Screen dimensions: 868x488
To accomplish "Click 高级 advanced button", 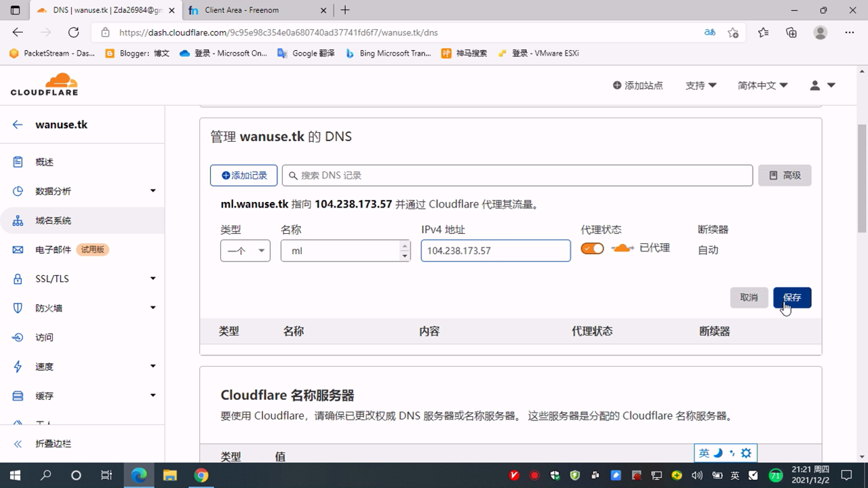I will click(785, 176).
